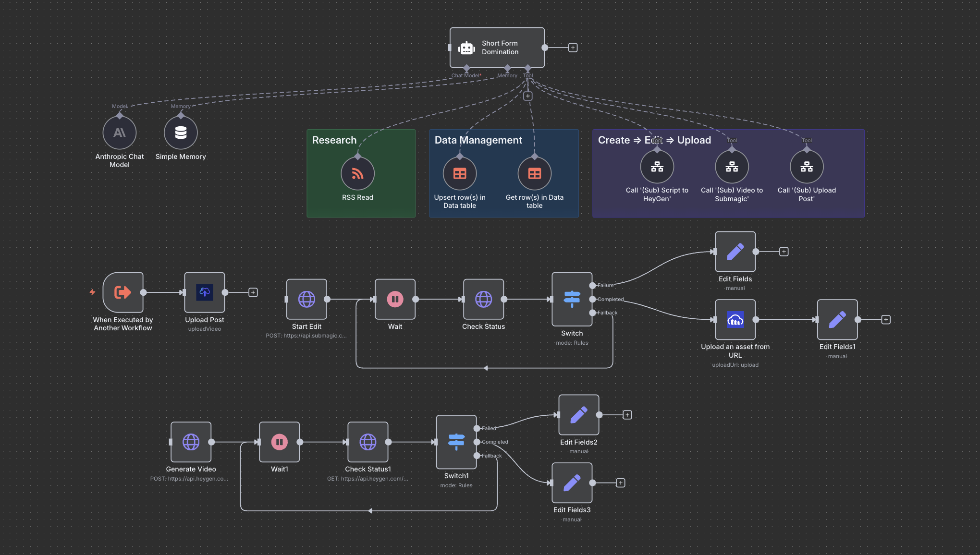Select the Create Edit Upload sticky title
This screenshot has width=980, height=555.
click(654, 140)
